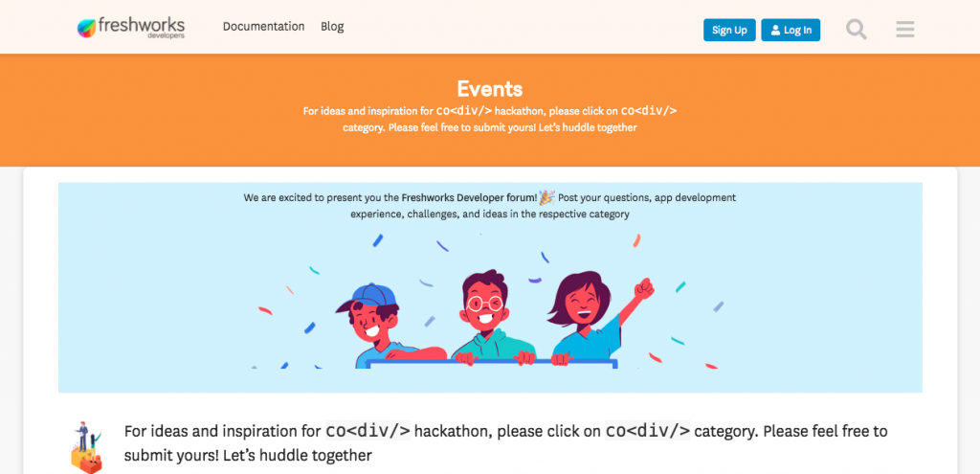Viewport: 980px width, 474px height.
Task: Click the Events heading in orange banner
Action: tap(489, 89)
